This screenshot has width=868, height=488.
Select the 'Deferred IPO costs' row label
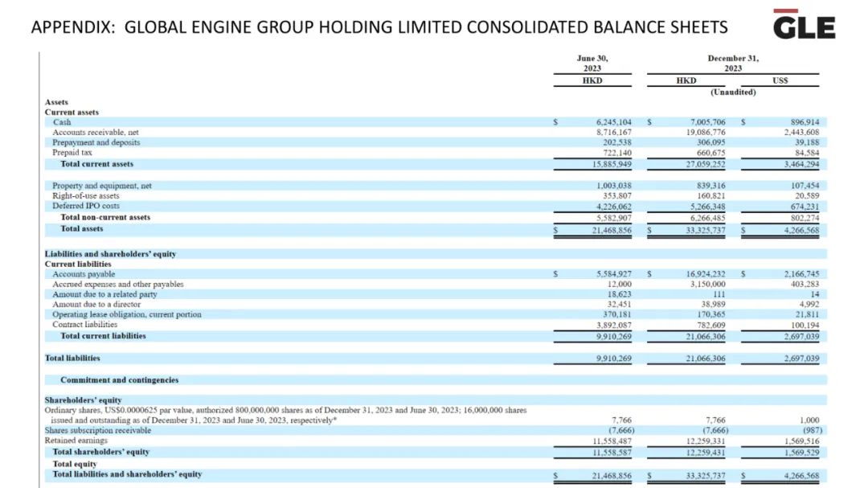86,206
